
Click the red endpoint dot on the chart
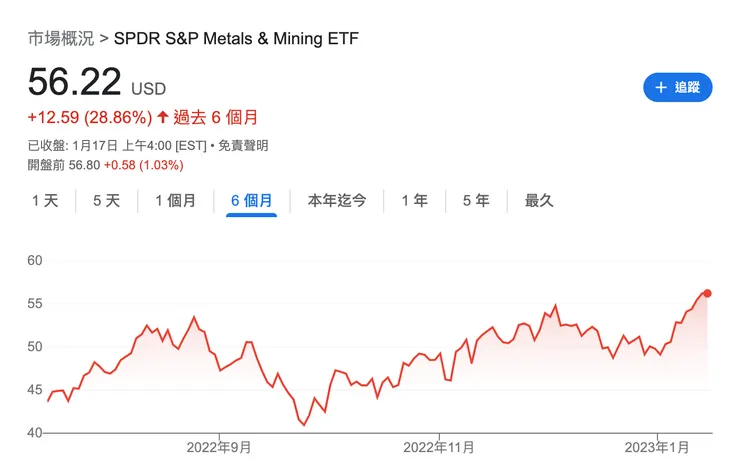tap(707, 293)
